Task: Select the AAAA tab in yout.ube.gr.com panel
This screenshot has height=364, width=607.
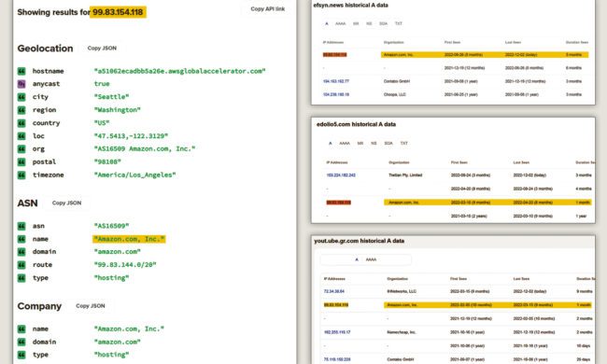Action: coord(371,260)
